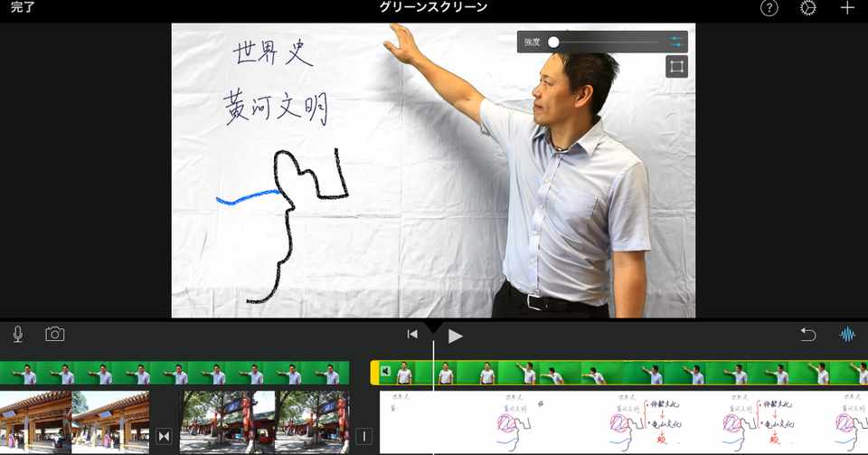
Task: Toggle the speaker icon on the selected clip
Action: 386,372
